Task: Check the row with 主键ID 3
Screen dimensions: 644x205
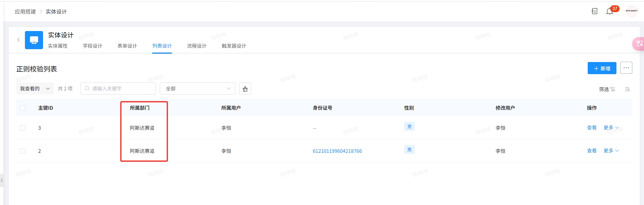Action: point(23,128)
